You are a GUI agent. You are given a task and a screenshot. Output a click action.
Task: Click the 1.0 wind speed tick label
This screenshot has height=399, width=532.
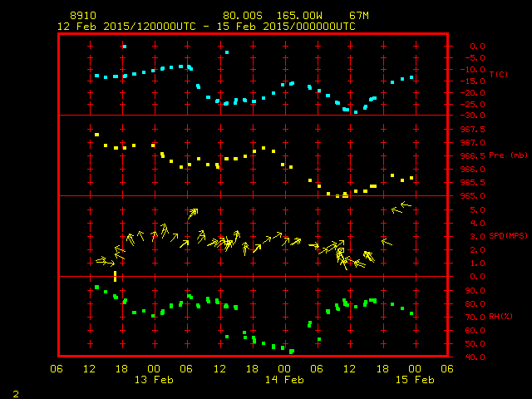[x=477, y=264]
